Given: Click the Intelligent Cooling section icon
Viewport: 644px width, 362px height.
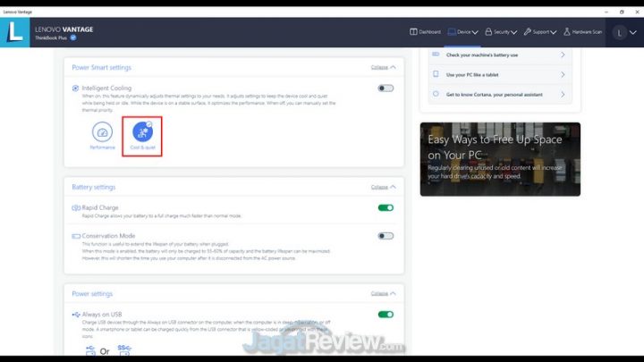Looking at the screenshot, I should (x=75, y=88).
